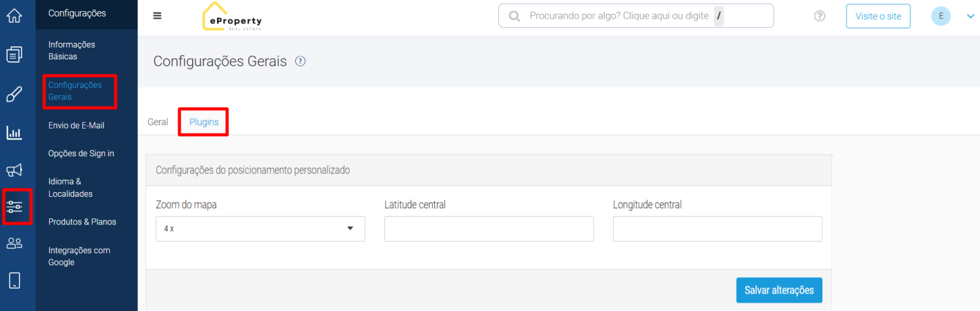Open the home dashboard icon

coord(15,15)
